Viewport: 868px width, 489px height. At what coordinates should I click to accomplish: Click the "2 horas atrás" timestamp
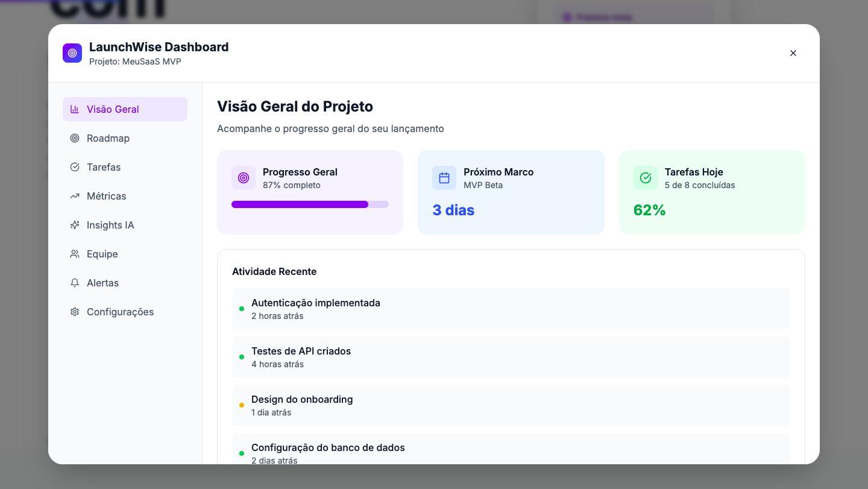277,316
